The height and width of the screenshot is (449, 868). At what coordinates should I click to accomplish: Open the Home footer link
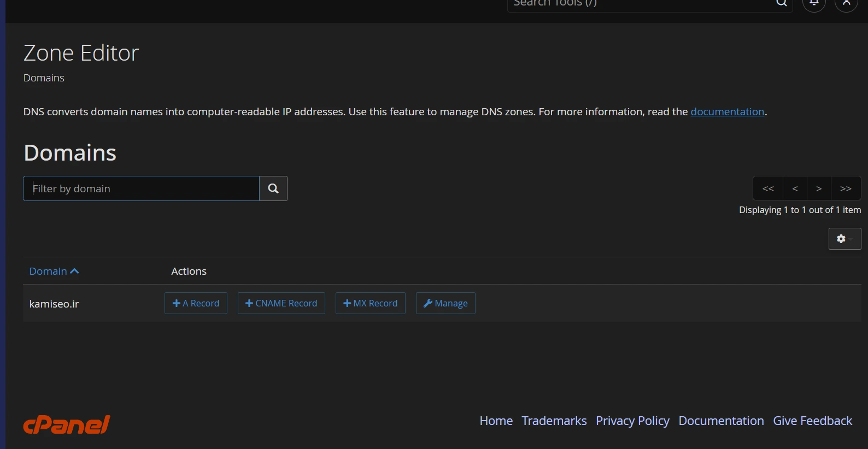tap(496, 421)
